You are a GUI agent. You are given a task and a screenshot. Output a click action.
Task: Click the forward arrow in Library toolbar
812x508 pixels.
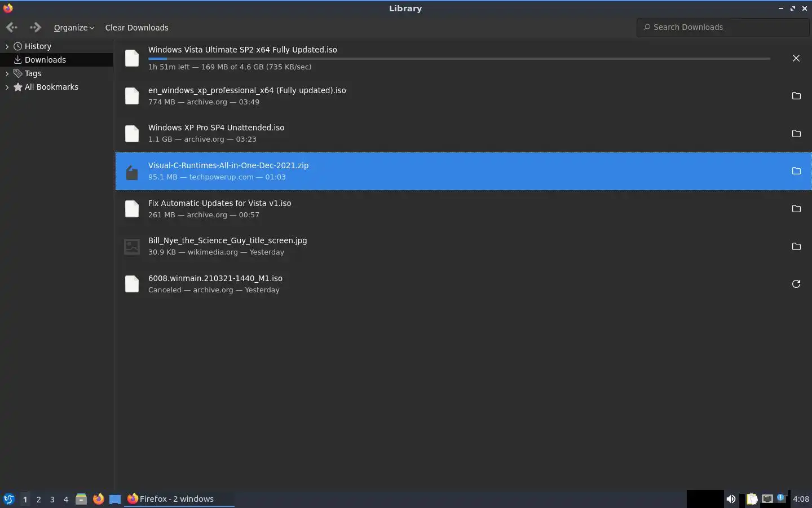coord(36,27)
